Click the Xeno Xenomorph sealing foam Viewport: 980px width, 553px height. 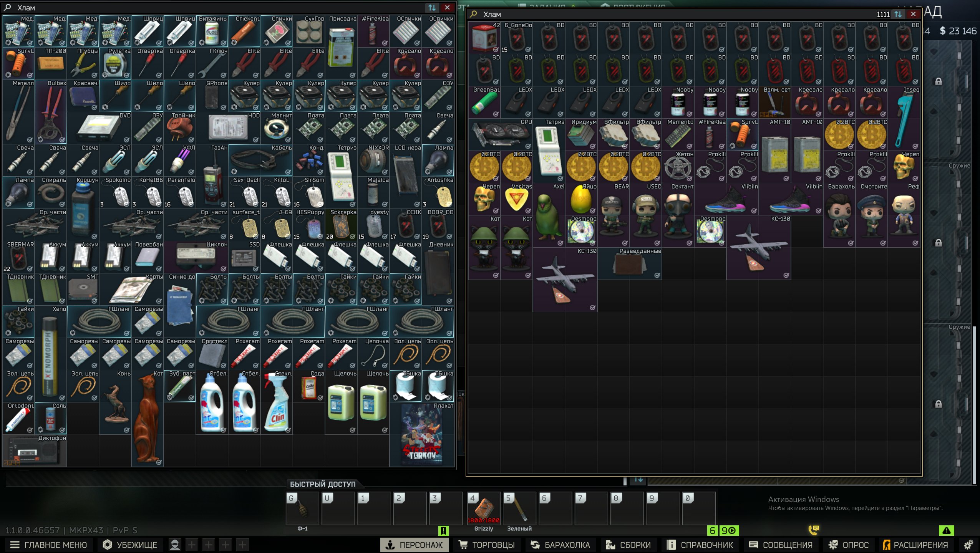click(51, 354)
